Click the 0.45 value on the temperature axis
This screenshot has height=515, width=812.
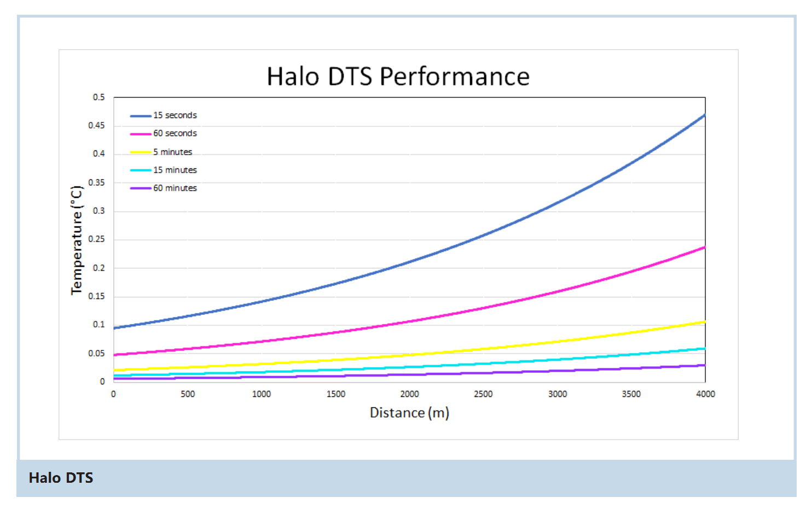point(96,126)
